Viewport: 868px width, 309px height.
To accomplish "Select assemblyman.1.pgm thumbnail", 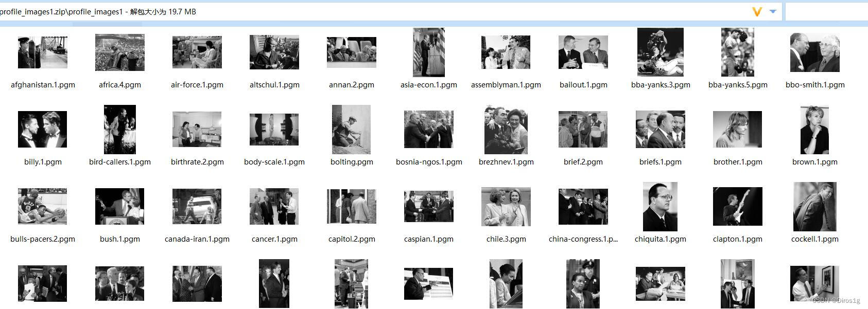I will pyautogui.click(x=506, y=52).
